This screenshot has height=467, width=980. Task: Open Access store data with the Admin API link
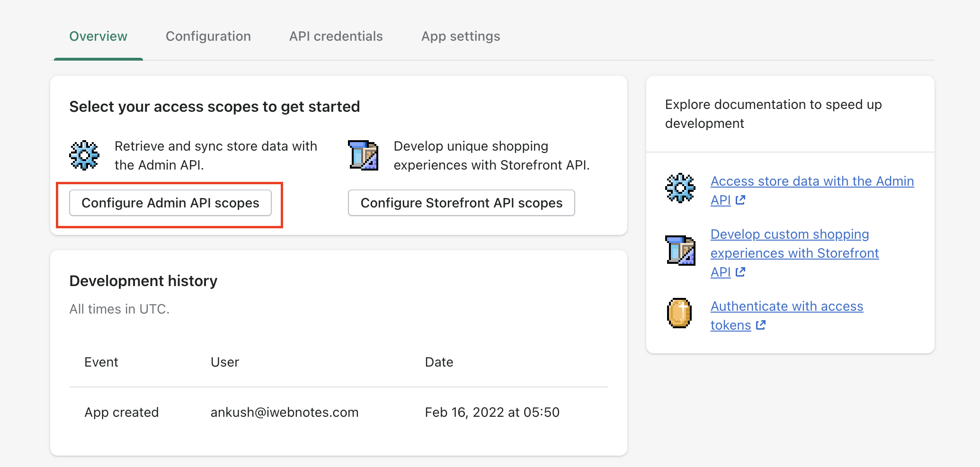[x=811, y=181]
